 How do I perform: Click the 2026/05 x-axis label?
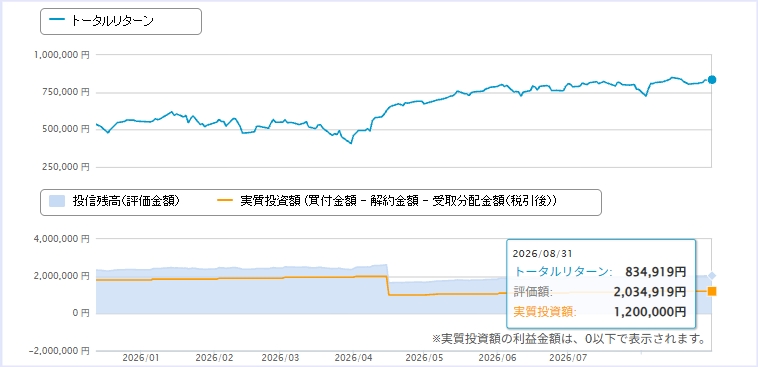click(424, 358)
